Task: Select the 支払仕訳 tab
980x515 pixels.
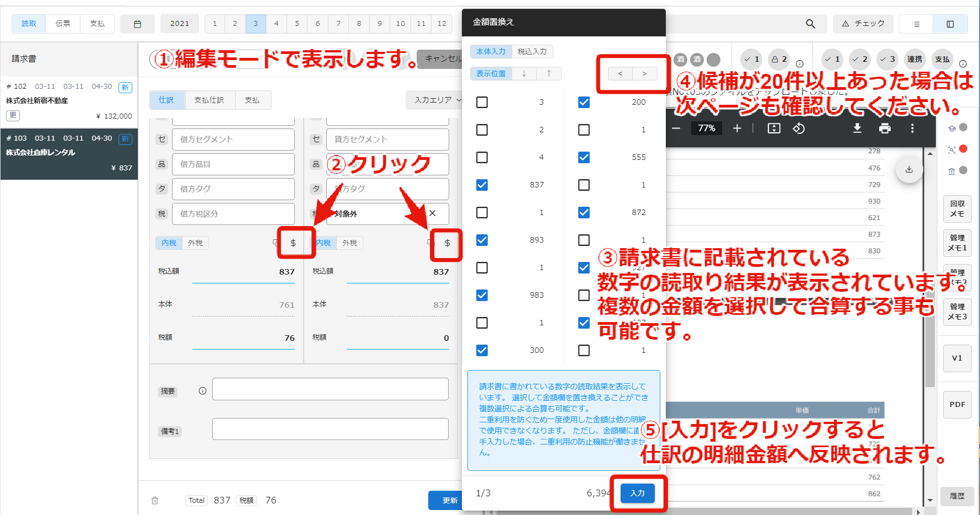Action: tap(209, 100)
